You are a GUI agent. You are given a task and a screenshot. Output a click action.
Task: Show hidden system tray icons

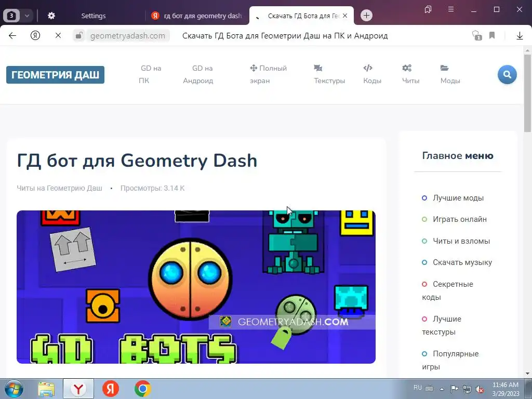tap(442, 389)
